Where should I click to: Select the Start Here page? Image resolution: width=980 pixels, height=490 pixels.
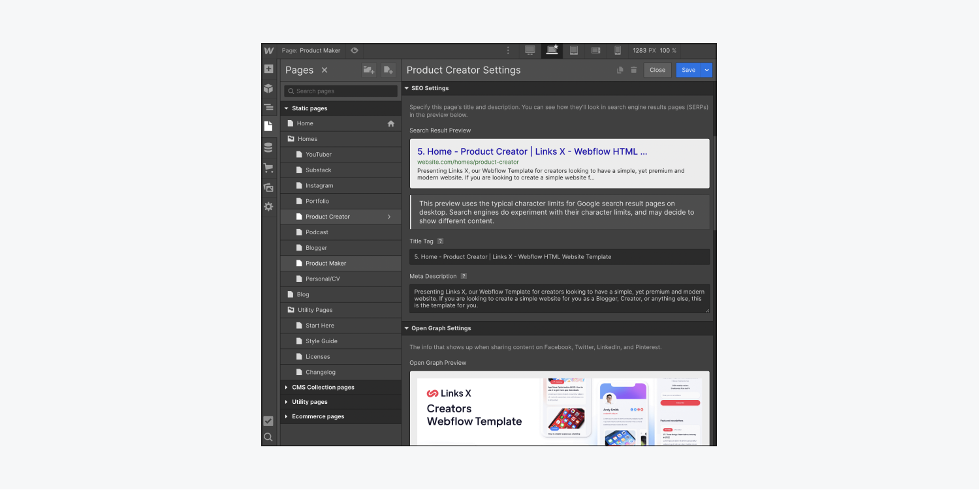coord(341,326)
